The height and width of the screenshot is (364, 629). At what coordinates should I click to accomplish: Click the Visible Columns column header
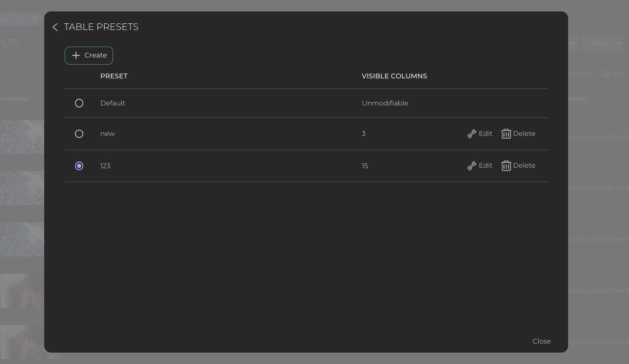[x=394, y=76]
